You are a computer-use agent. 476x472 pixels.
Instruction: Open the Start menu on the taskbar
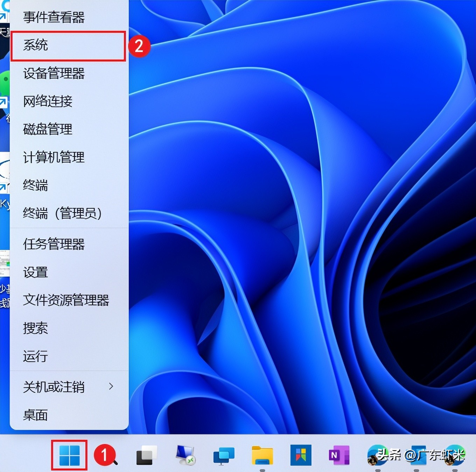pyautogui.click(x=69, y=455)
